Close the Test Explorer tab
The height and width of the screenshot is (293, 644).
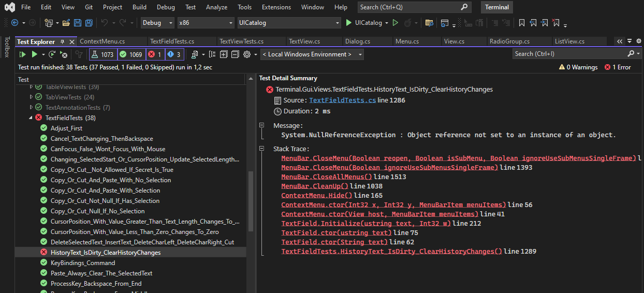click(x=71, y=42)
